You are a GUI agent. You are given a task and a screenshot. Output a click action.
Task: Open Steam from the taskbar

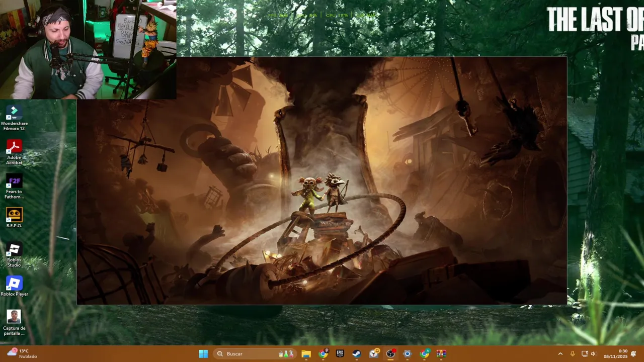[357, 354]
